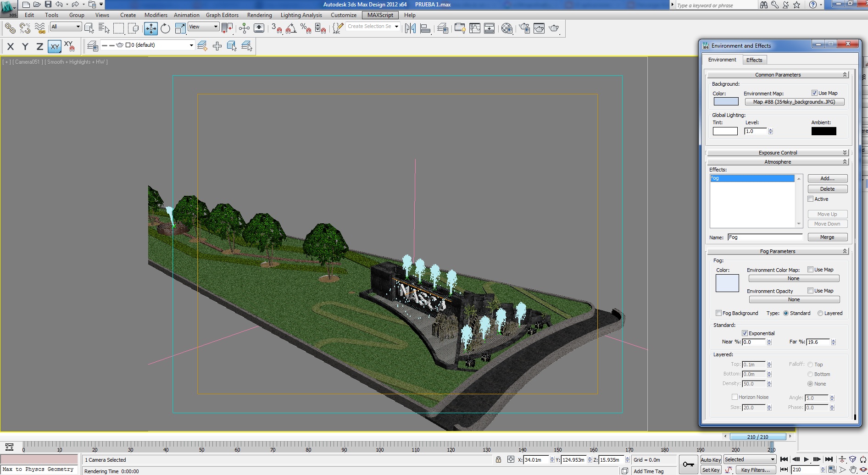The height and width of the screenshot is (475, 868).
Task: Open the layer dropdown showing 0 (default)
Action: click(191, 45)
